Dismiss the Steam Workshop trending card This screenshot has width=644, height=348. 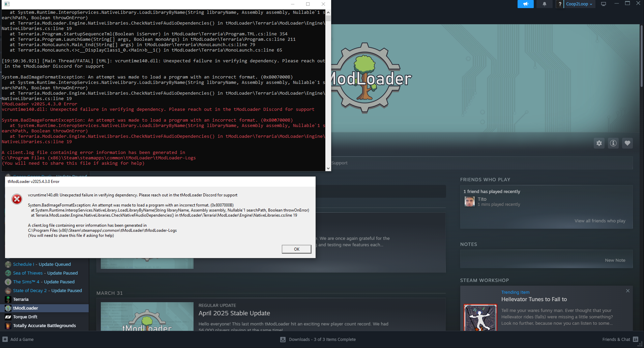[628, 291]
